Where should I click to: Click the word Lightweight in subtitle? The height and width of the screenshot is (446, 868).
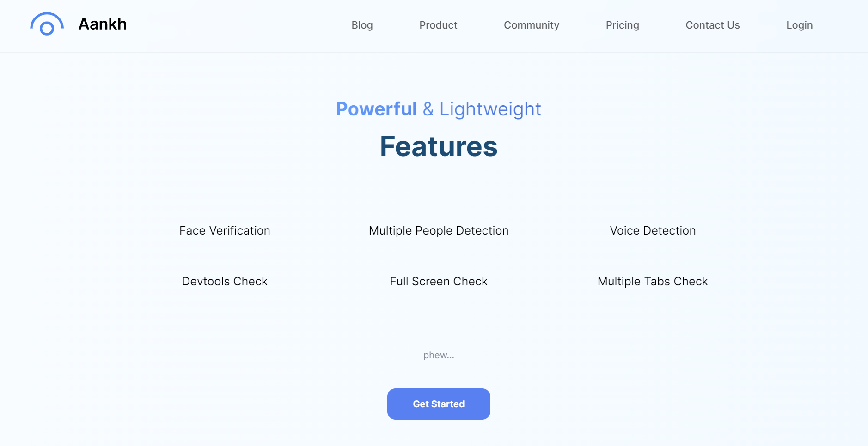pos(490,109)
